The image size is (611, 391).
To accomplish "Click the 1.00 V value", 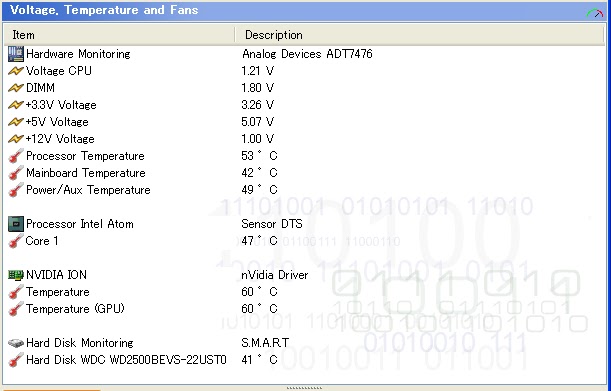I will [258, 139].
